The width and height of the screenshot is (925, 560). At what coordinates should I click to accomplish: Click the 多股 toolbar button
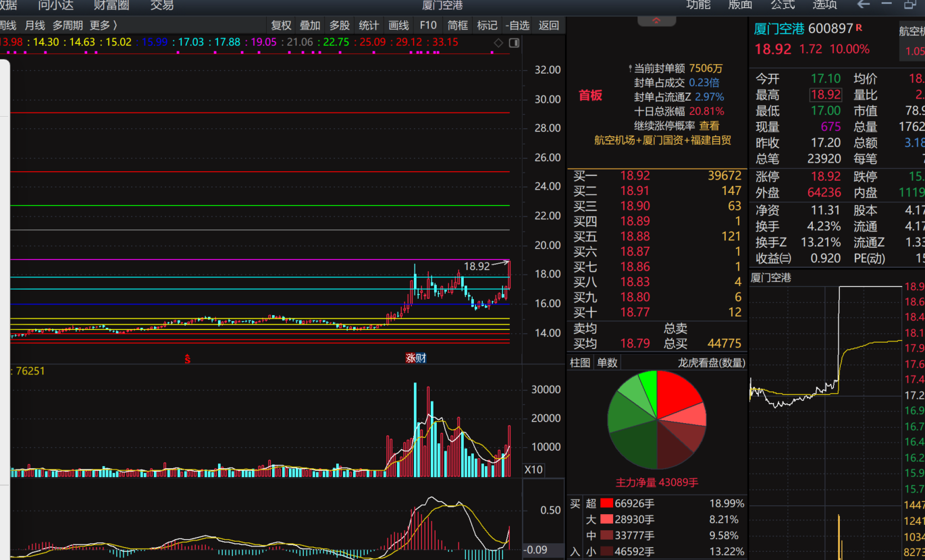click(x=340, y=25)
